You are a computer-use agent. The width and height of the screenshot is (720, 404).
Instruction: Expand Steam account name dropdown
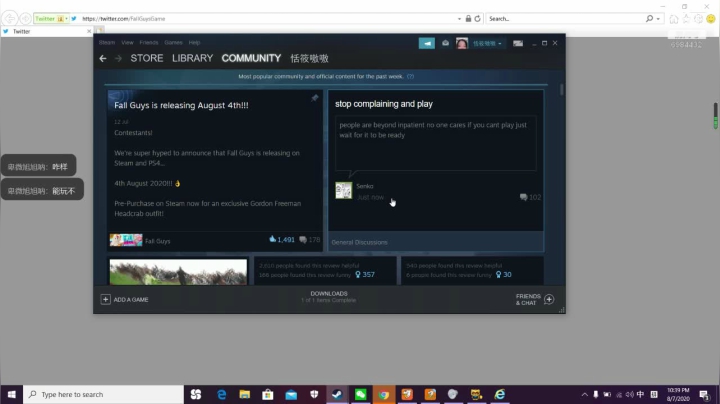(x=487, y=44)
